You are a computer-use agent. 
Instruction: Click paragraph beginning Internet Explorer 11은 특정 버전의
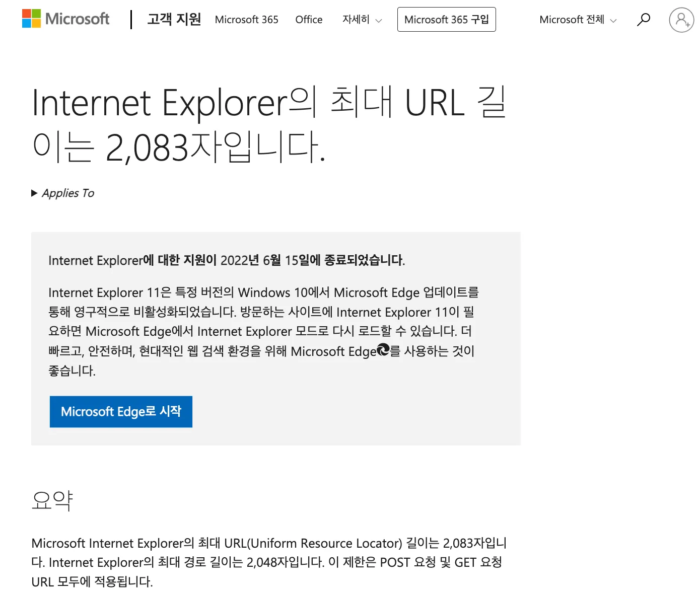(263, 331)
